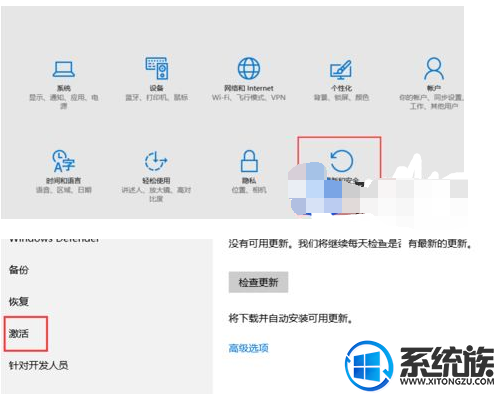This screenshot has height=394, width=494.
Task: Click the Check for updates (检查更新) button
Action: pyautogui.click(x=258, y=282)
